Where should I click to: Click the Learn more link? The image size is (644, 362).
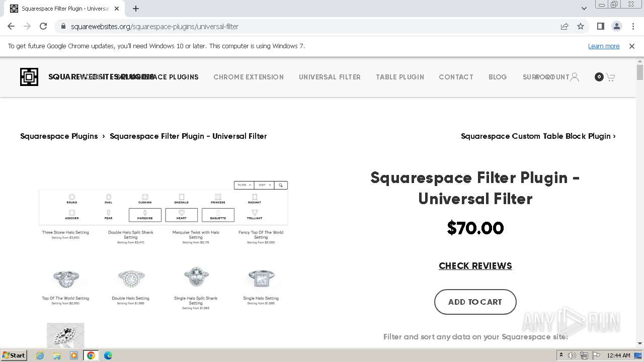click(x=604, y=46)
